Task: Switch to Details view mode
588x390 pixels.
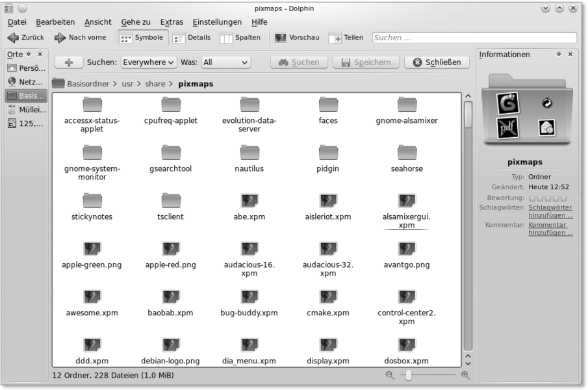Action: point(192,38)
